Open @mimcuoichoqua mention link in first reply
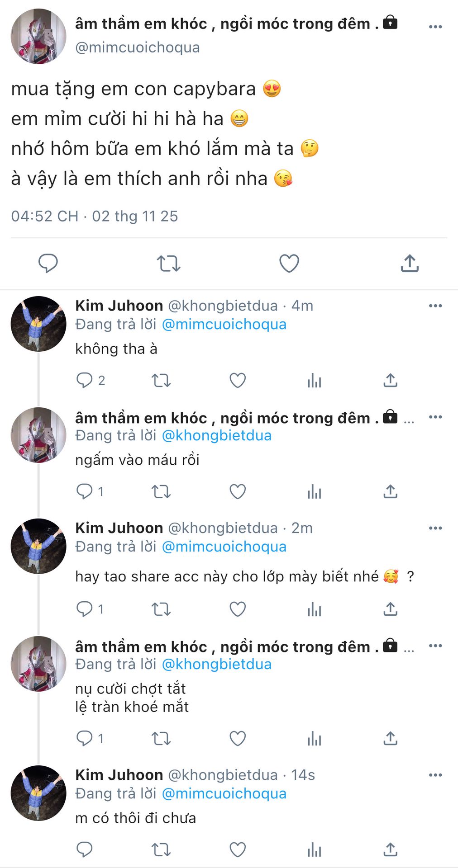 point(224,325)
